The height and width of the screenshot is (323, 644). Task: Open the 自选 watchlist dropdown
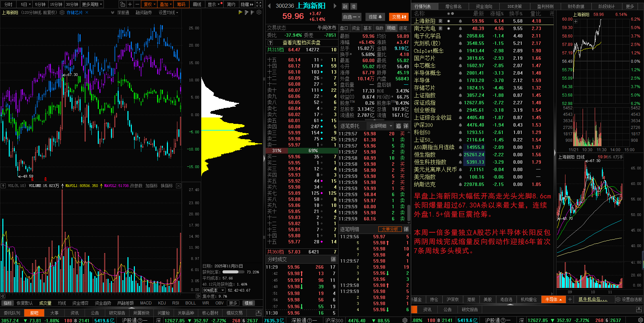click(x=352, y=17)
